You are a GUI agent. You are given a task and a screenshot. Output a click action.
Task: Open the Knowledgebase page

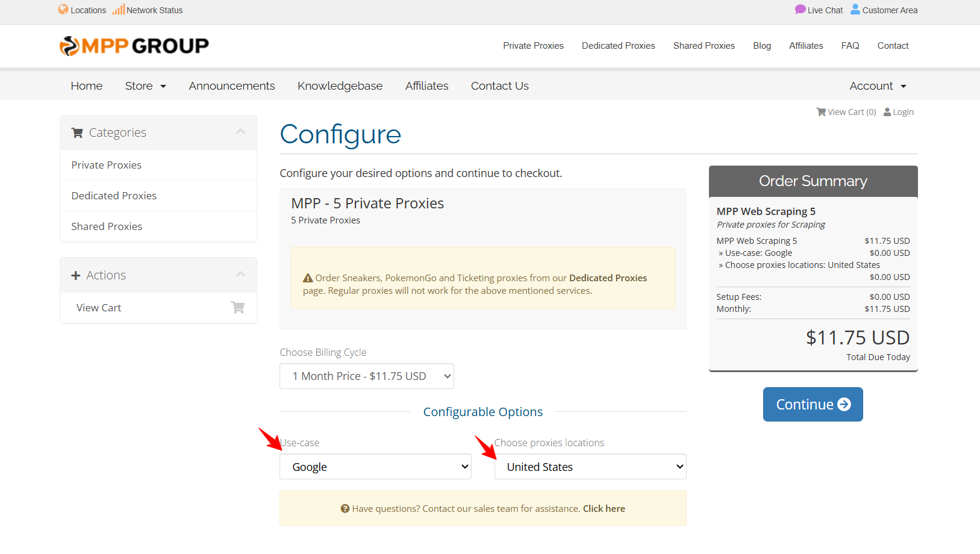point(340,86)
